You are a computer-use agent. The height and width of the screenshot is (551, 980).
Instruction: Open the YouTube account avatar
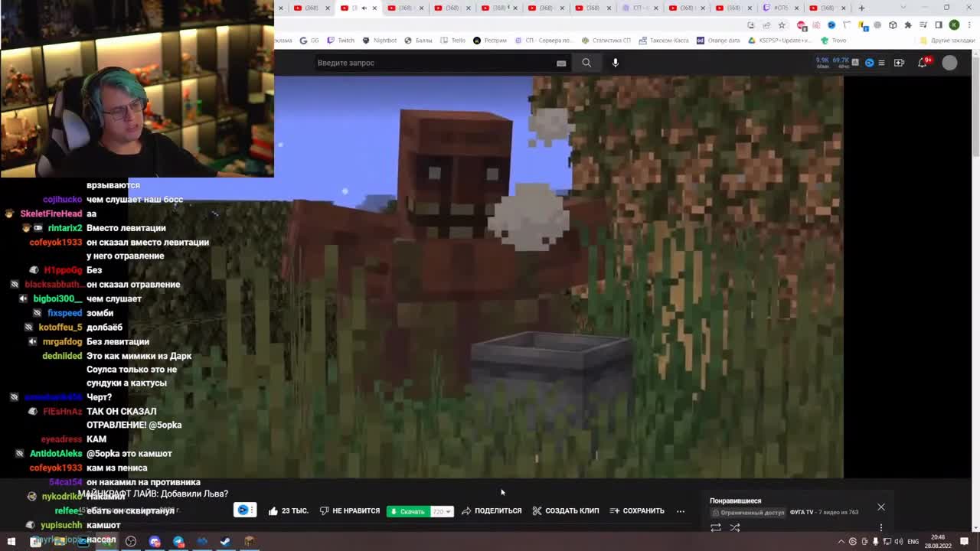click(949, 63)
